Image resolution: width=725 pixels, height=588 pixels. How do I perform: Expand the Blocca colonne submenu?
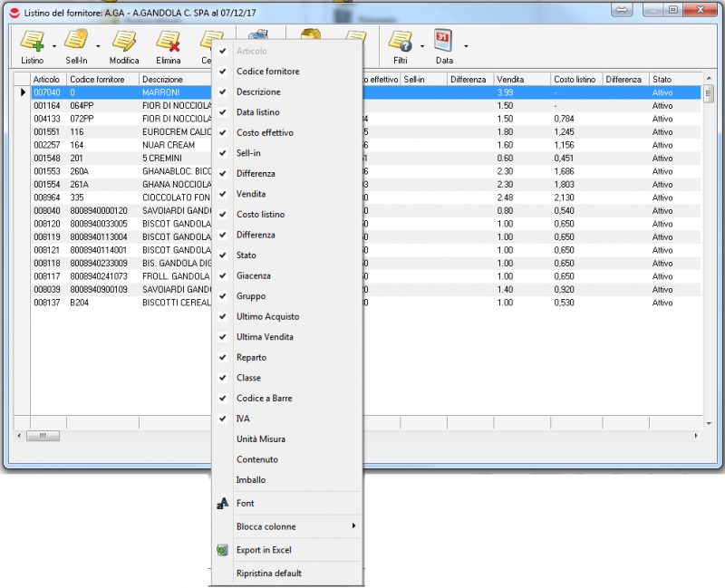coord(295,526)
